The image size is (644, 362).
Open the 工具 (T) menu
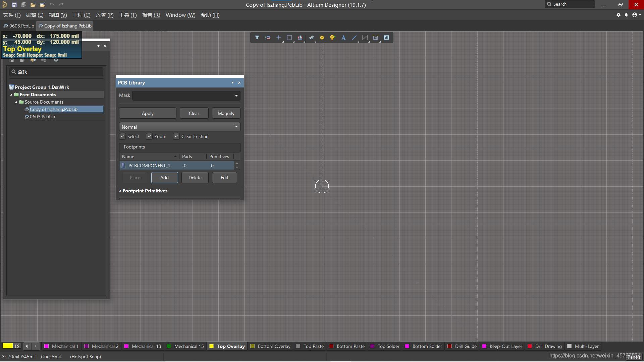point(128,15)
